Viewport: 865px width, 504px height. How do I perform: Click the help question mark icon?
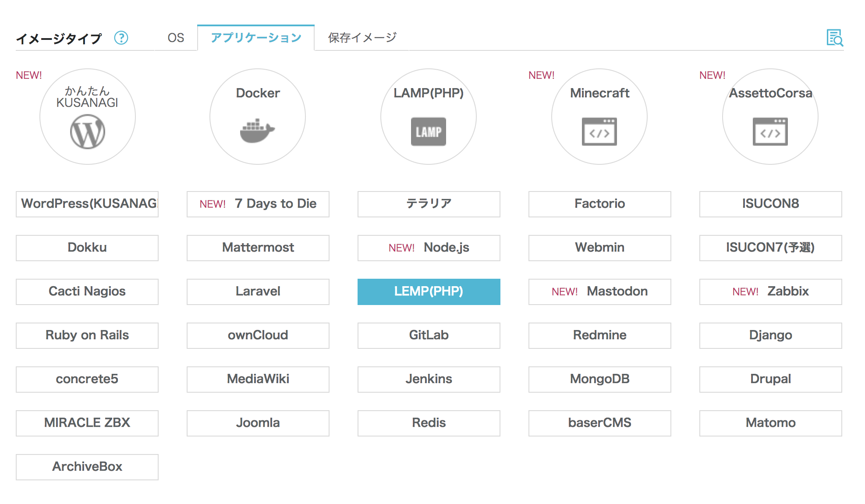click(121, 38)
